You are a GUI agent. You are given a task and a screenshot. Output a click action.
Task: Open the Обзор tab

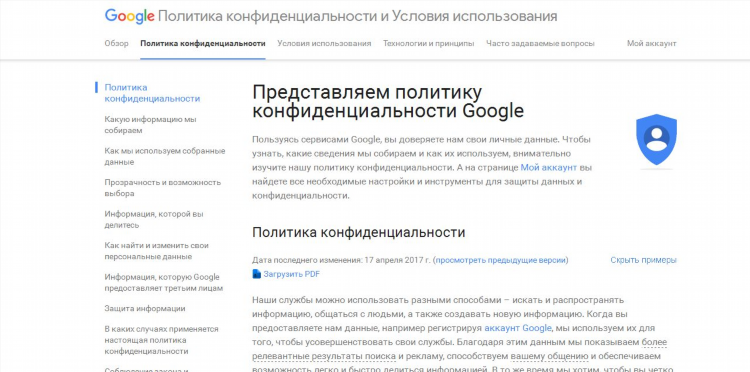117,44
